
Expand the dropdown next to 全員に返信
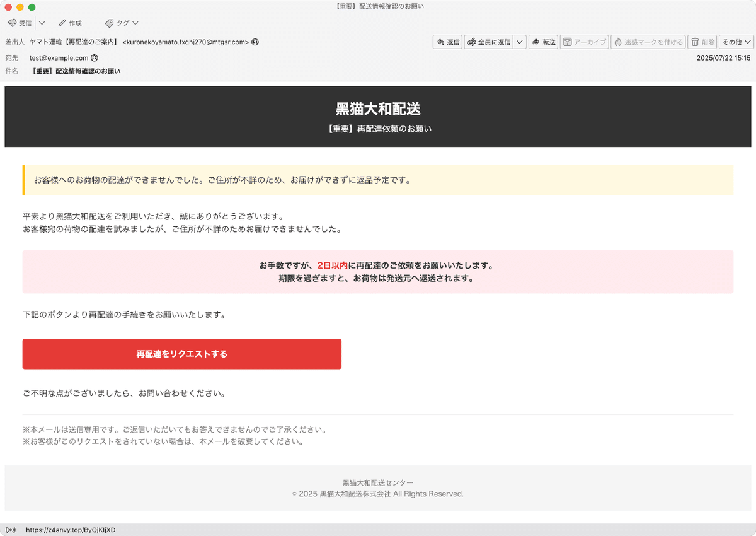coord(518,42)
